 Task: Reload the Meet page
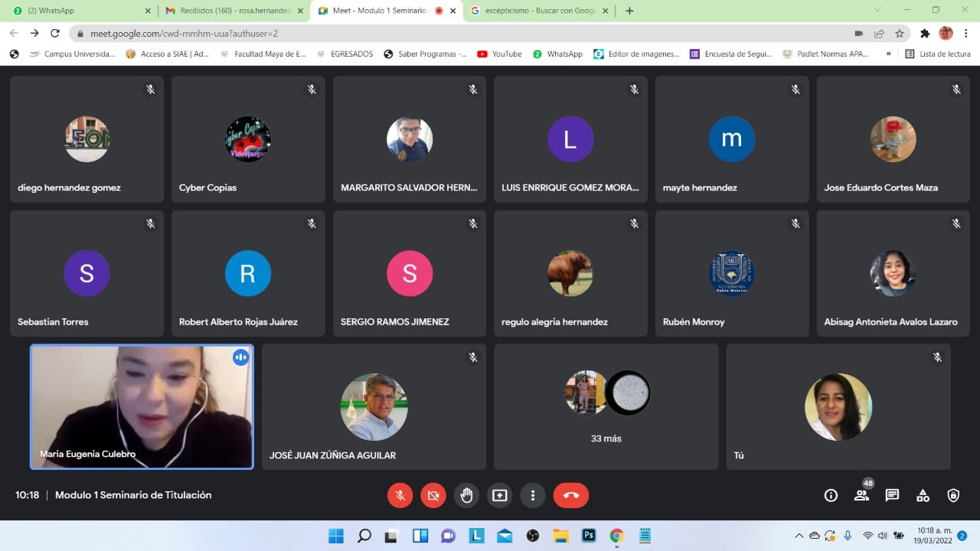[x=55, y=33]
